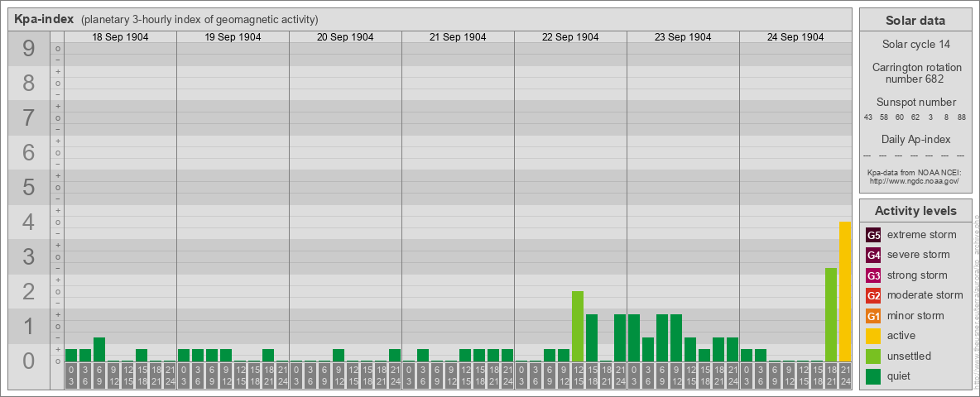
Task: Click the strong storm legend label
Action: (917, 275)
